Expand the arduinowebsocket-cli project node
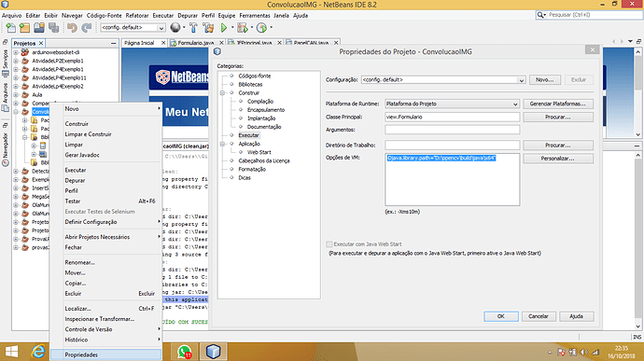Viewport: 644px width, 361px height. (x=16, y=52)
